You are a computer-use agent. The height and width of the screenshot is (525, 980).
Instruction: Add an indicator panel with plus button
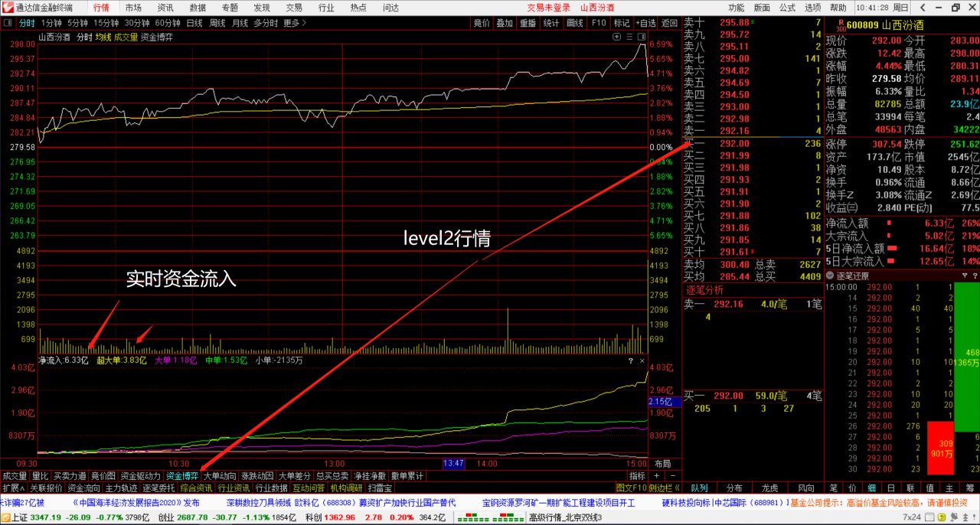656,476
